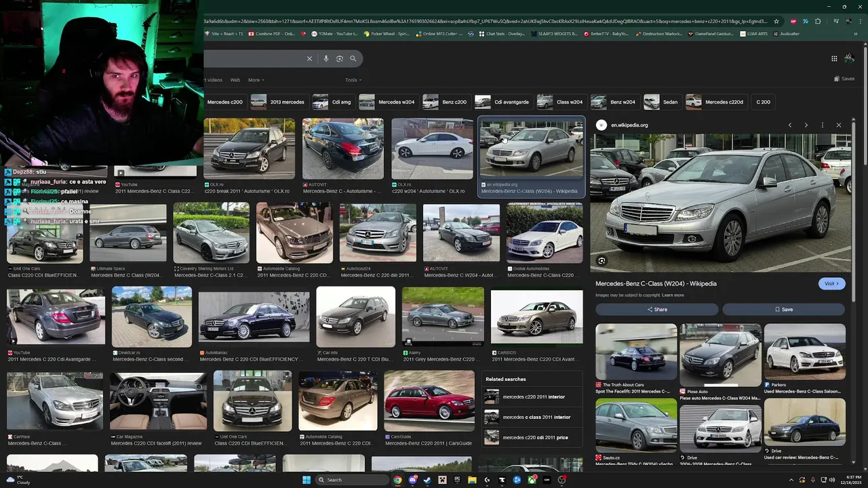Close the image preview panel
Screen dimensions: 868x488
pos(839,125)
